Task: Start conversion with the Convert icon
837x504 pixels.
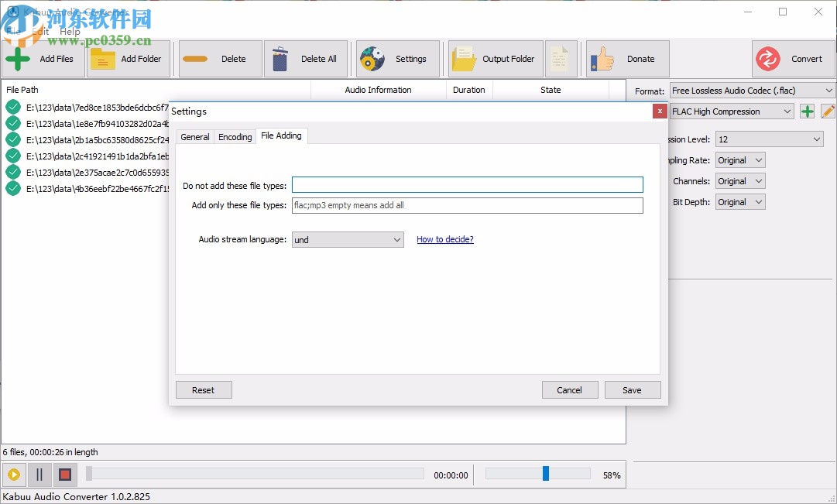Action: point(769,58)
